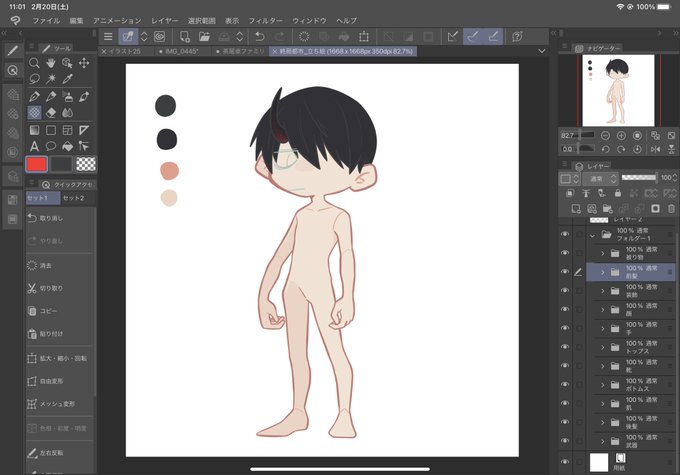This screenshot has width=680, height=475.
Task: Select the Hand move-canvas tool
Action: [x=51, y=63]
